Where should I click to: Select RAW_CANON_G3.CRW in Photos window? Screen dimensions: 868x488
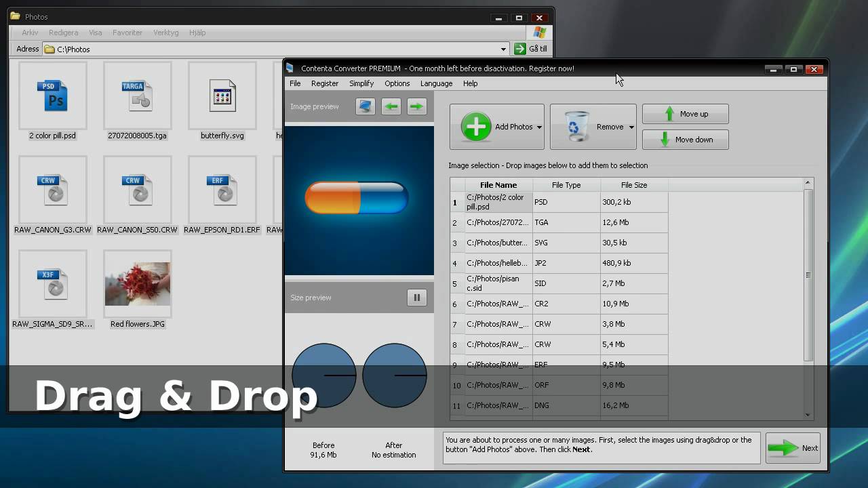(x=53, y=196)
